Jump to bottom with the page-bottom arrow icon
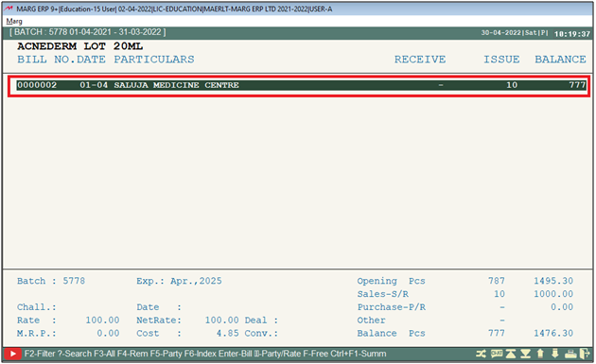This screenshot has height=364, width=596. [x=526, y=354]
